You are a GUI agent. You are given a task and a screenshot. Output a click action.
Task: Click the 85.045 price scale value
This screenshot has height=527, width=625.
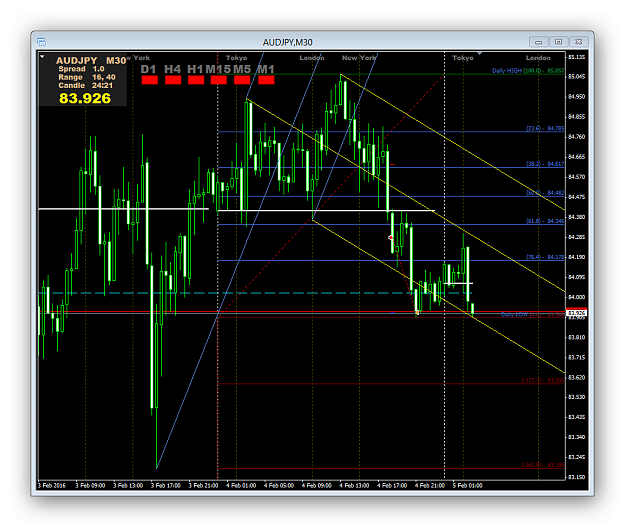click(x=576, y=77)
